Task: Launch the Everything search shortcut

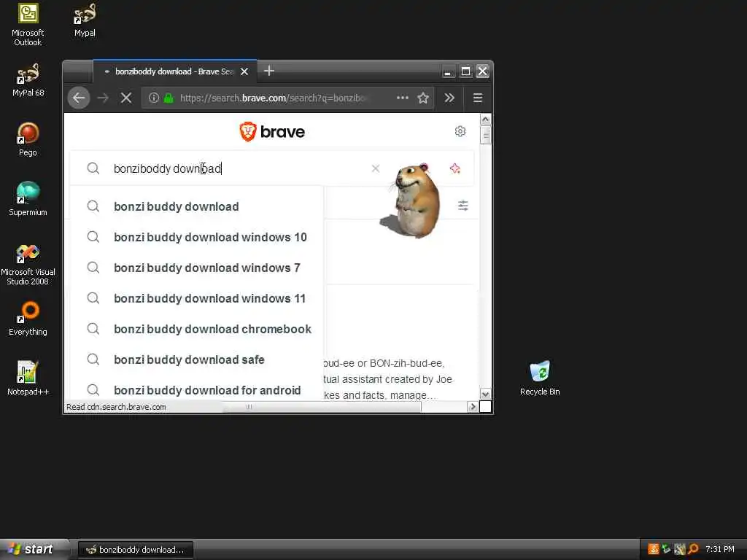Action: click(x=28, y=318)
